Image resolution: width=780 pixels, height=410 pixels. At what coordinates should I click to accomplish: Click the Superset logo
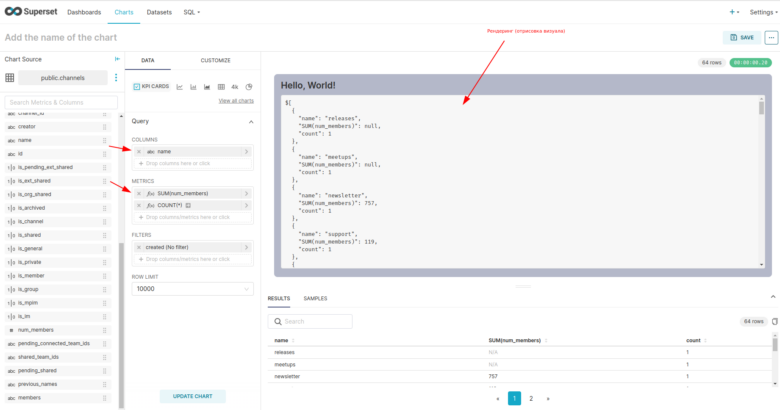(31, 11)
